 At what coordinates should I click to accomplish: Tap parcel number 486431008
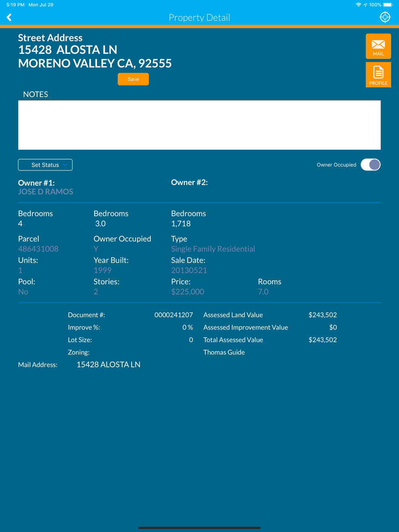tap(38, 249)
